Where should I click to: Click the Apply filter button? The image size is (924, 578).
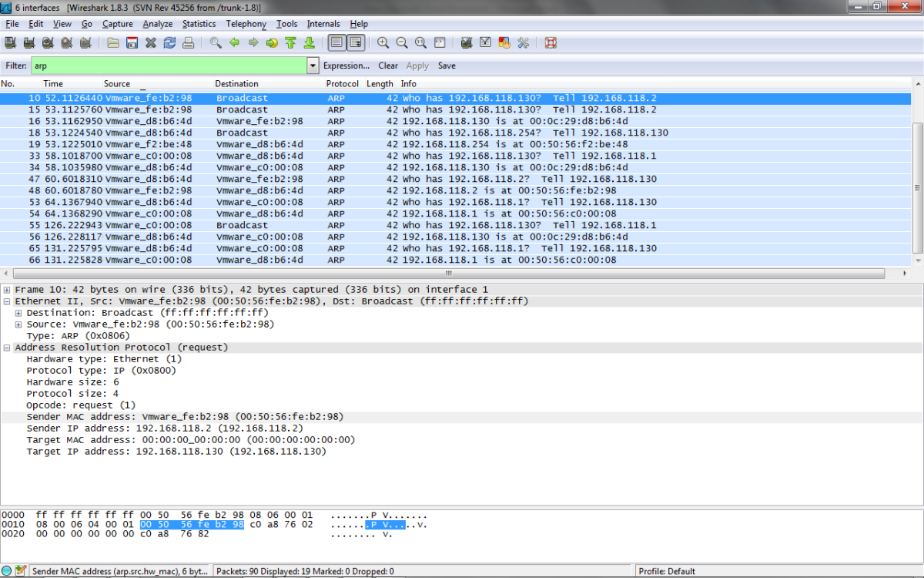point(417,66)
